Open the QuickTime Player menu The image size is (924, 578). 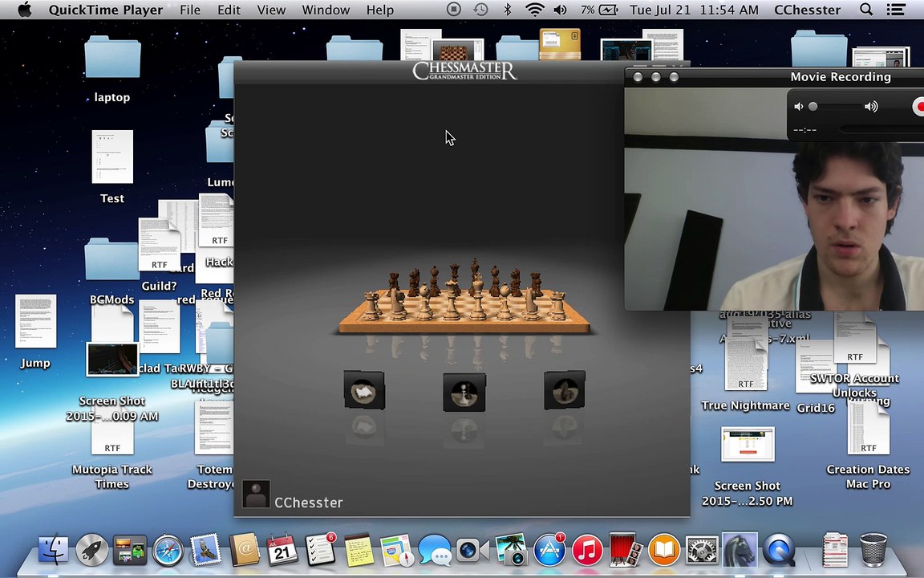click(x=106, y=10)
